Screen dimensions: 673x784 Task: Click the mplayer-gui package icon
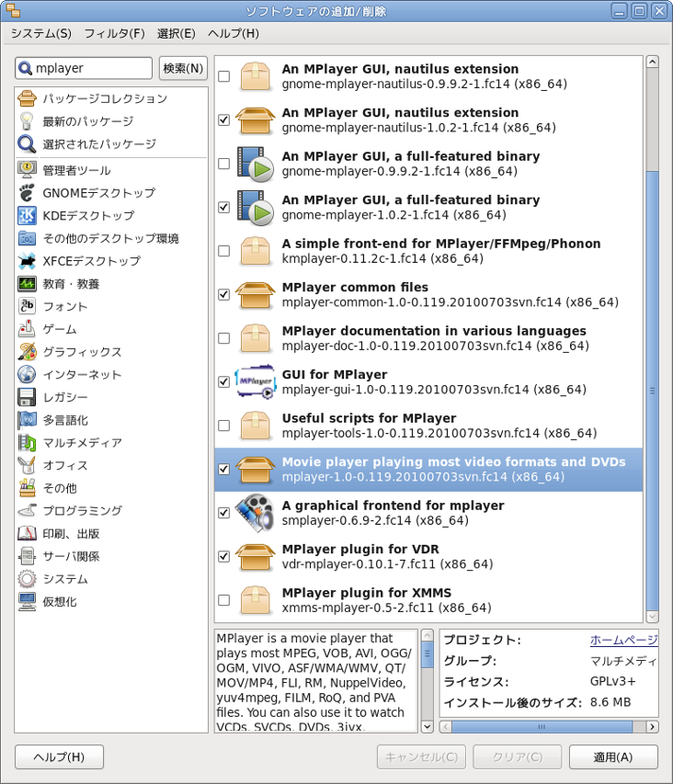pyautogui.click(x=256, y=382)
